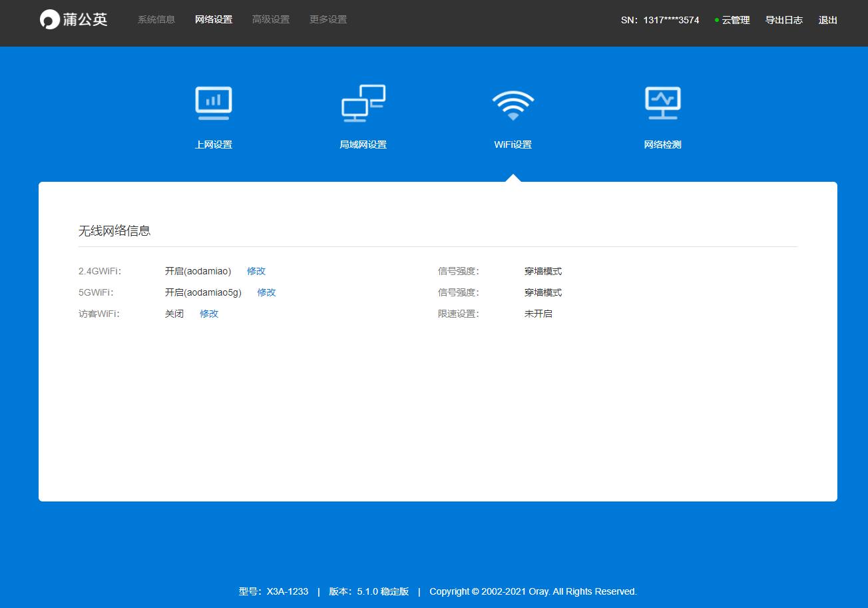868x608 pixels.
Task: Click the SN serial number text
Action: click(x=660, y=21)
